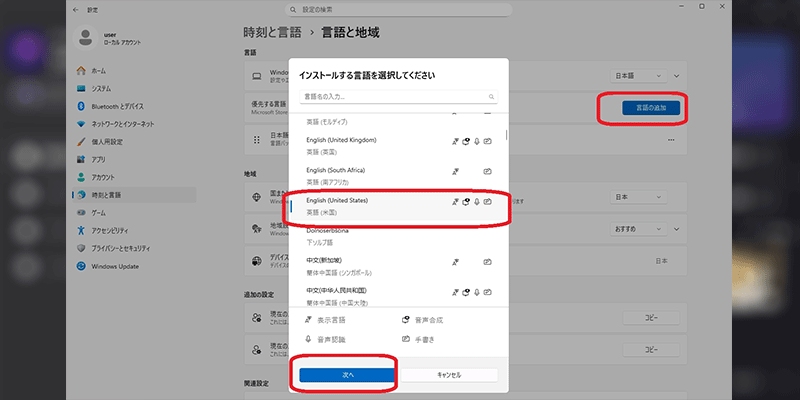This screenshot has height=400, width=800.
Task: Click the アカウント person icon
Action: click(81, 178)
